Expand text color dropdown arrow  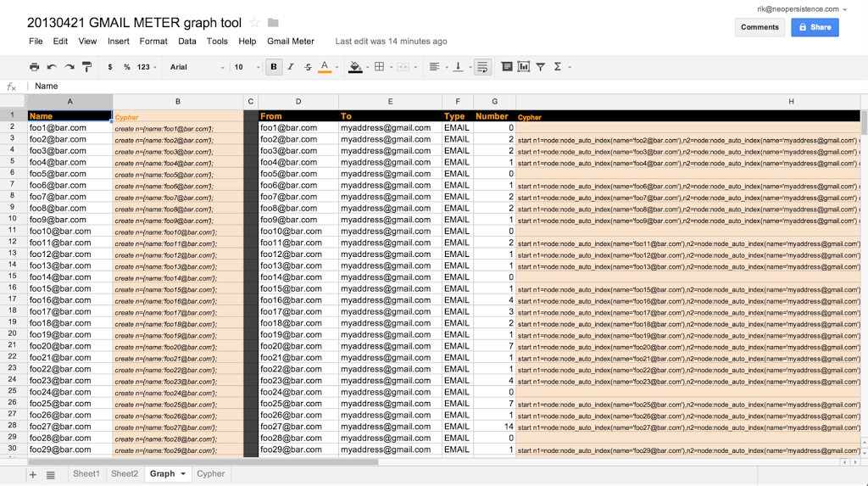coord(337,68)
